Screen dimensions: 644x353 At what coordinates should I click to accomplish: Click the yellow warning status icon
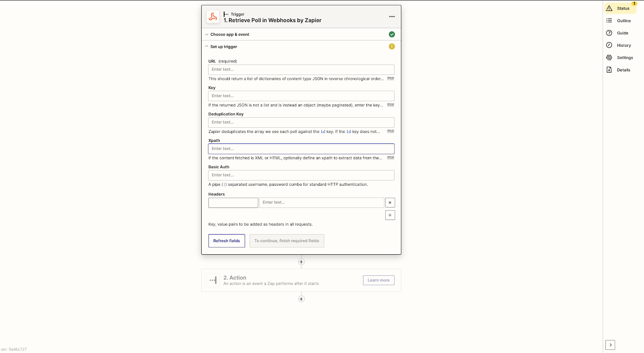(x=392, y=46)
